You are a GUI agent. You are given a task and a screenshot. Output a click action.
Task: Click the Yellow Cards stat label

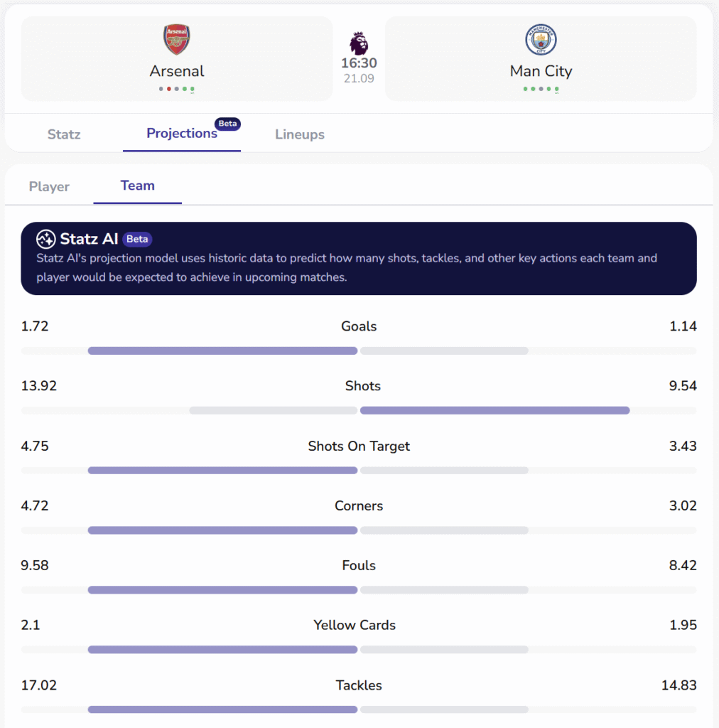click(x=355, y=625)
